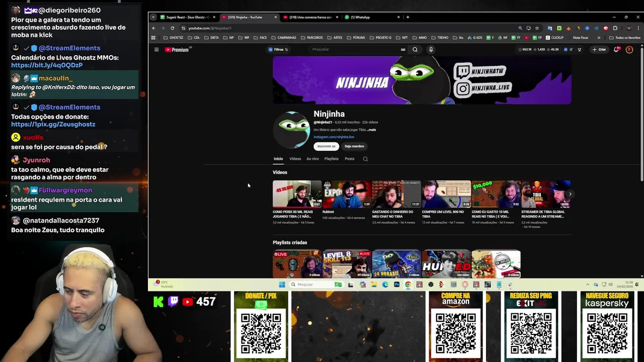Click the YouTube search magnifier button
The width and height of the screenshot is (644, 362).
(x=415, y=49)
